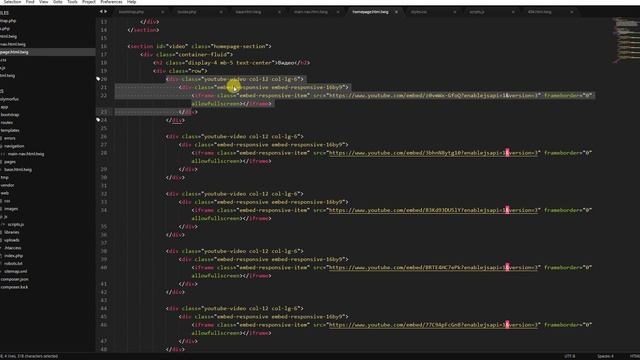Close the homepage.html.twig tab
This screenshot has width=640, height=360.
coord(396,12)
